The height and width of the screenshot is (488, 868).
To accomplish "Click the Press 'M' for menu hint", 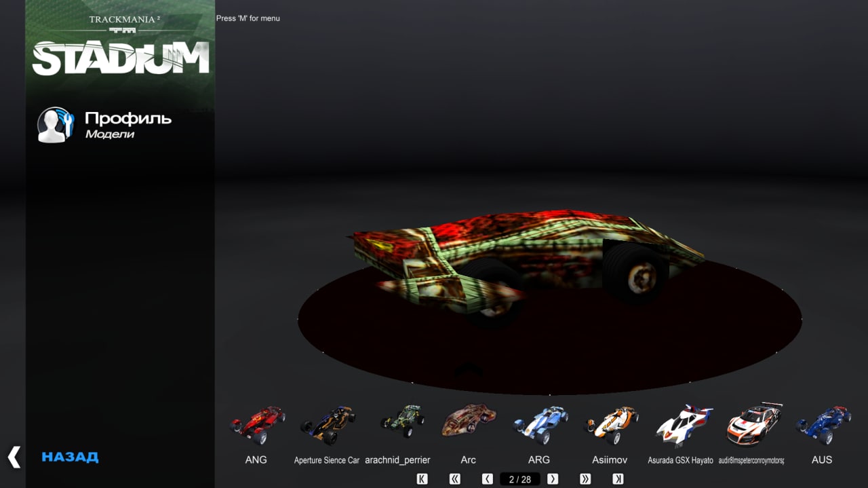I will point(248,18).
